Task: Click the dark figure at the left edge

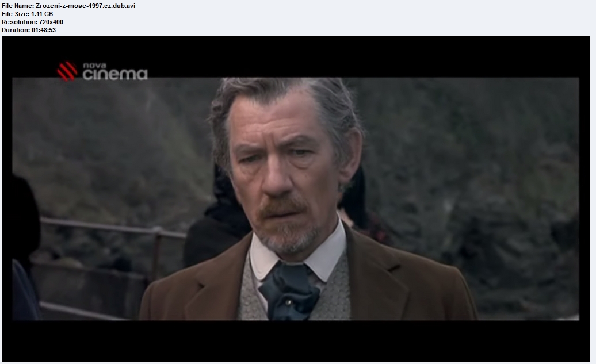Action: point(24,242)
